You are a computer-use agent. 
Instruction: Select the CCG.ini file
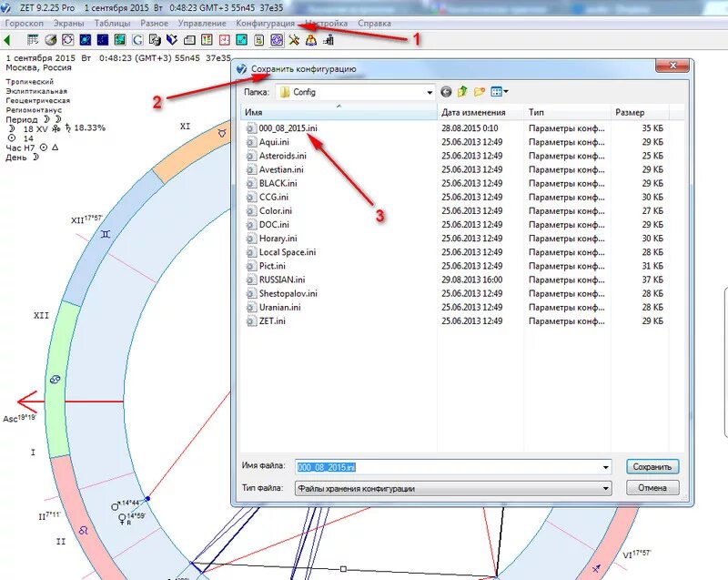pos(274,197)
